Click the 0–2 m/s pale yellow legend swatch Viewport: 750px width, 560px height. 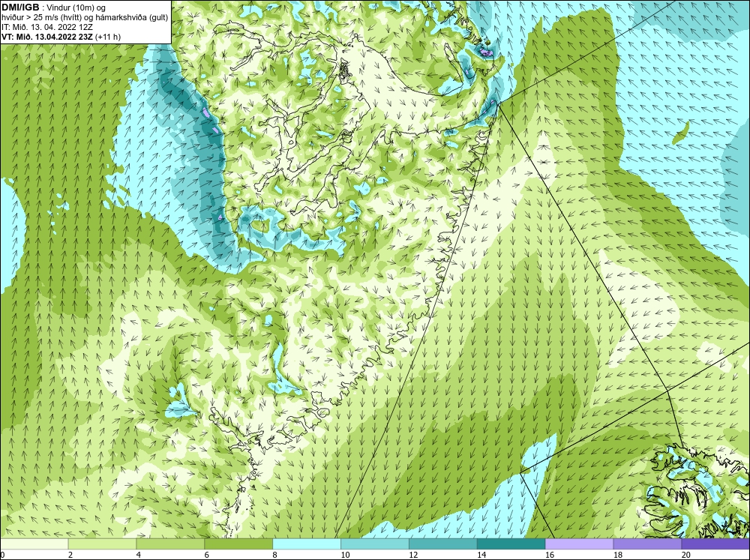point(34,544)
